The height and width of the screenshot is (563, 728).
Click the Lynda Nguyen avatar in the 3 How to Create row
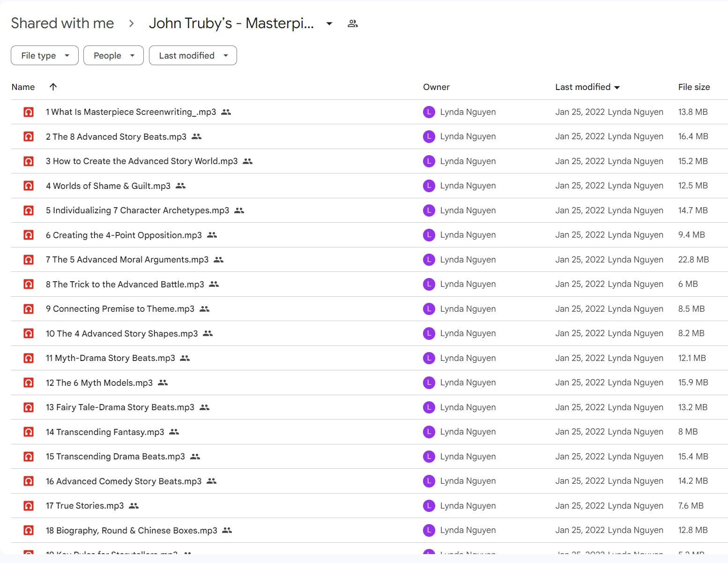429,161
